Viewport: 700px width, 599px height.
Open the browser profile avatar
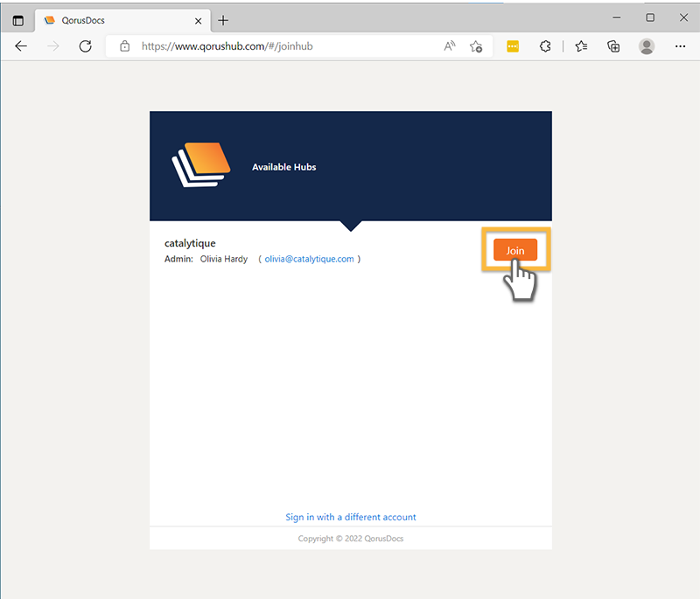coord(647,46)
